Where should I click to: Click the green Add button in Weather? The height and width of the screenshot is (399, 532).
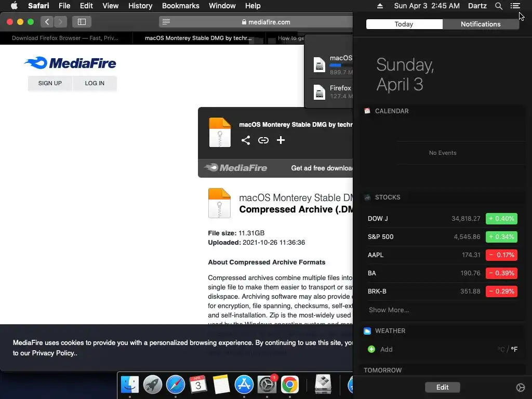click(x=371, y=349)
